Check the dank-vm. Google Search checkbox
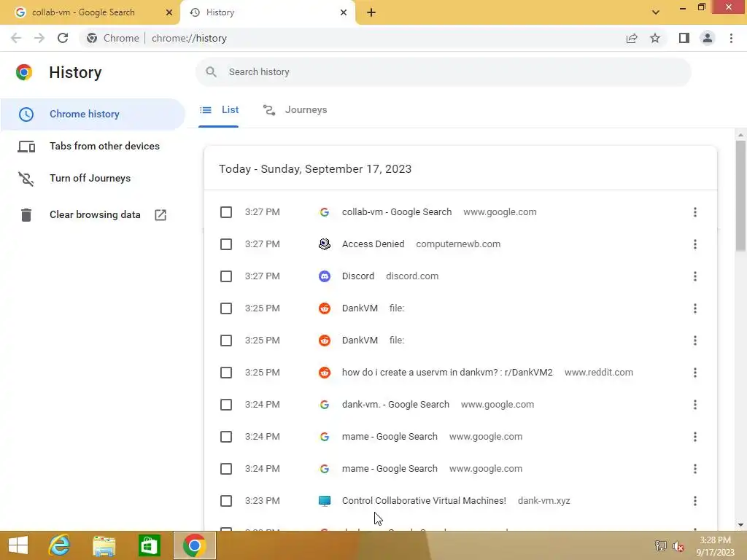 pyautogui.click(x=226, y=405)
